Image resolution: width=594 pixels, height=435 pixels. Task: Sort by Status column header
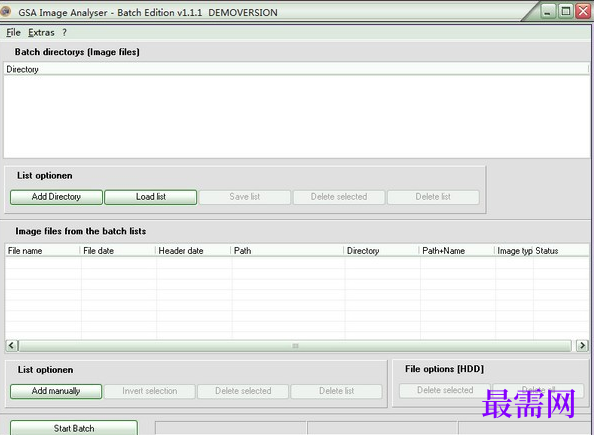click(561, 251)
